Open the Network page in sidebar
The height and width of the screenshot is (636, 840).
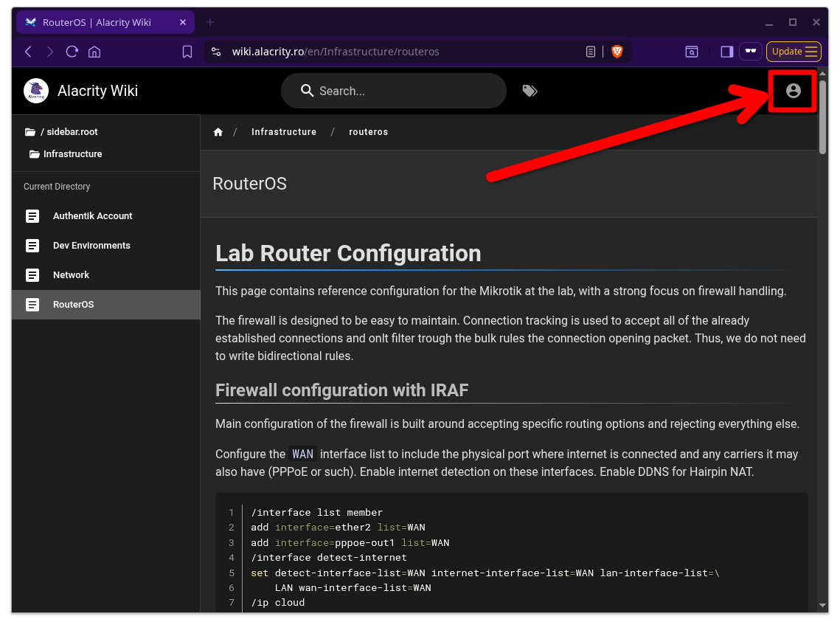coord(106,275)
